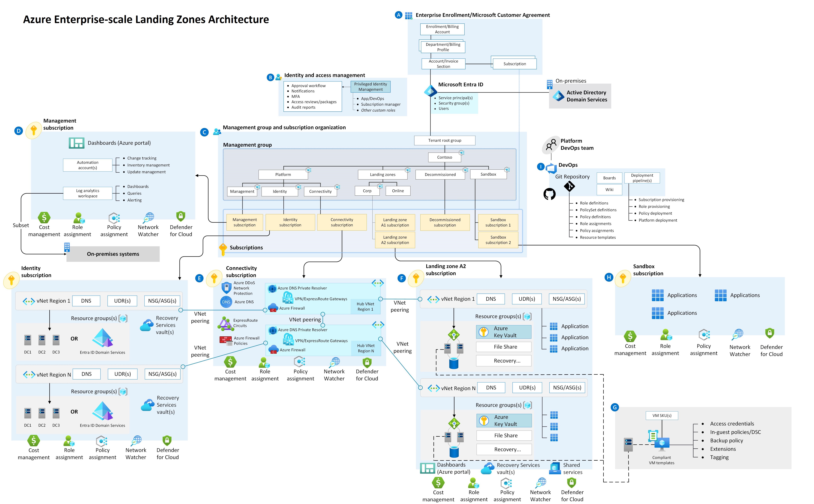The width and height of the screenshot is (814, 504).
Task: Click the "Access credentials" bullet text
Action: click(x=732, y=424)
